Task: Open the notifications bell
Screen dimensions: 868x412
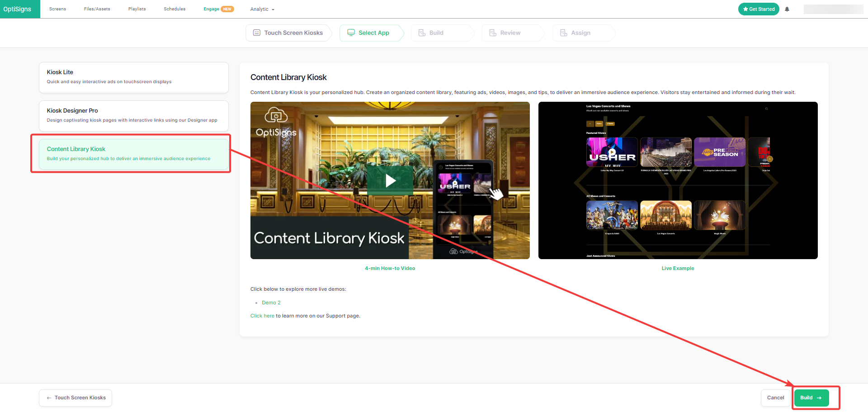Action: pos(787,9)
